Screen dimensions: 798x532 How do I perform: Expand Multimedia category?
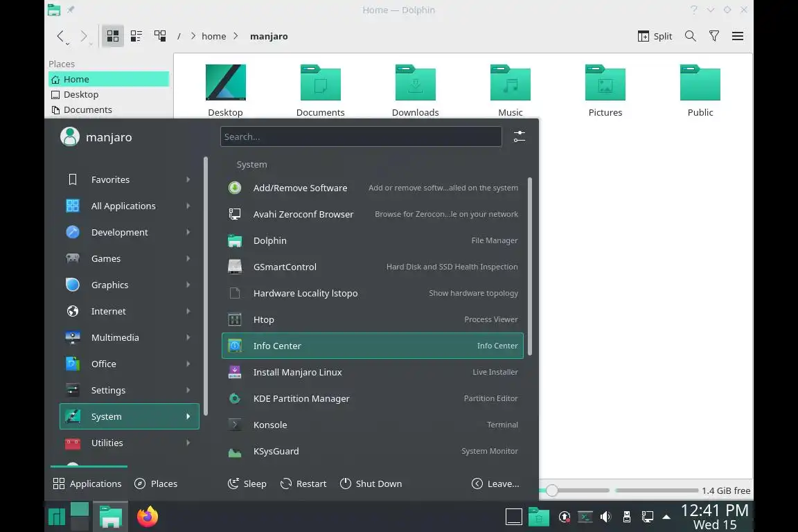(130, 337)
